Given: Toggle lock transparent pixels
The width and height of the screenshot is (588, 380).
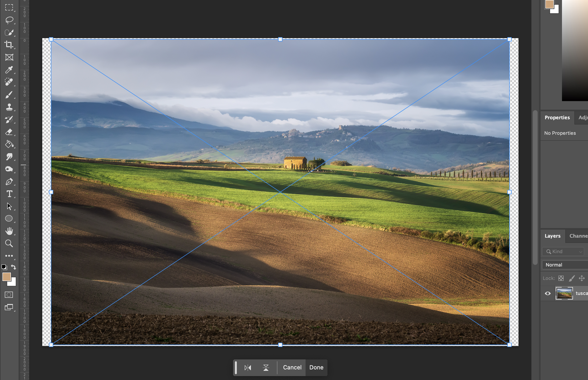Looking at the screenshot, I should 561,278.
